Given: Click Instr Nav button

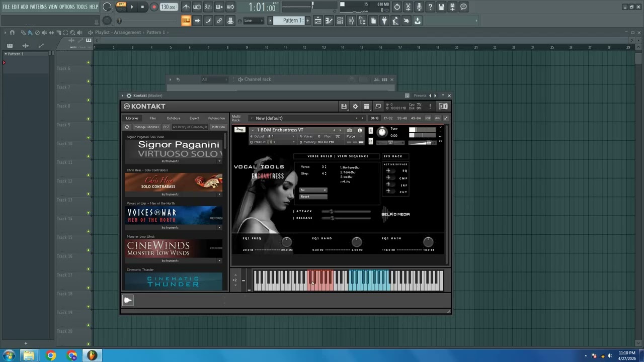Looking at the screenshot, I should point(218,127).
